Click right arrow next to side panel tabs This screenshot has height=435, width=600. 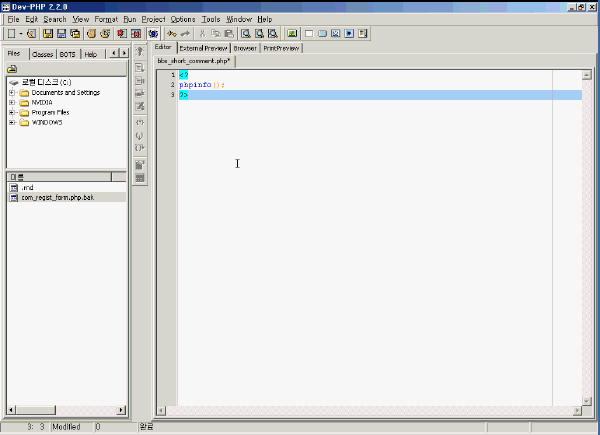point(124,53)
